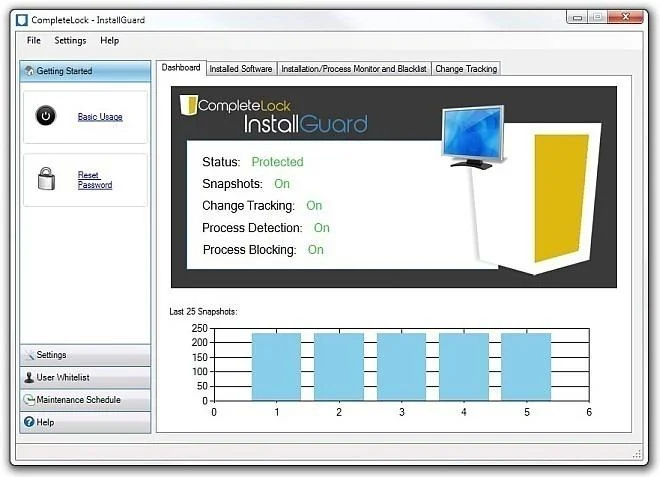Click the third bar in snapshots chart

click(x=401, y=367)
